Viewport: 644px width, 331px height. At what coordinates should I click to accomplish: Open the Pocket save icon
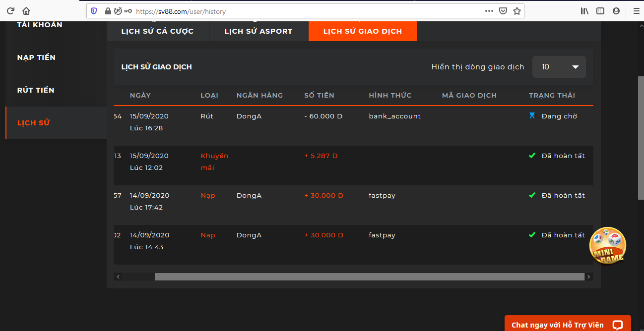[x=503, y=11]
